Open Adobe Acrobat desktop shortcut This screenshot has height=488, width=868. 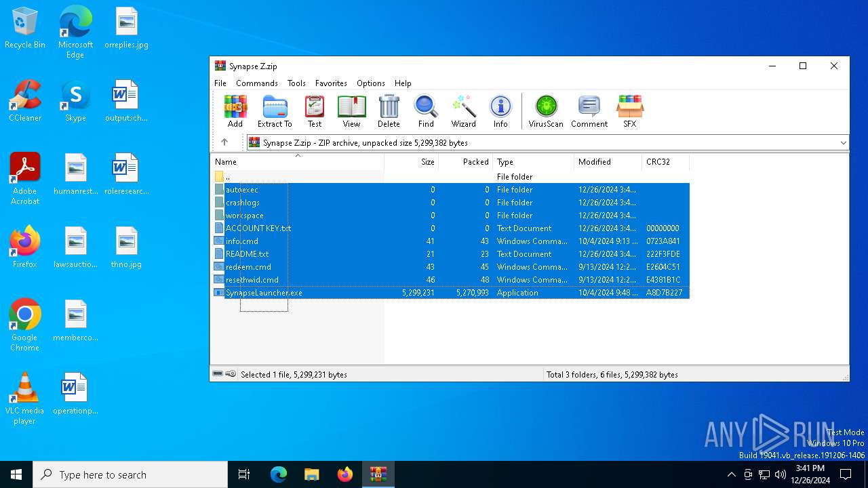click(25, 179)
